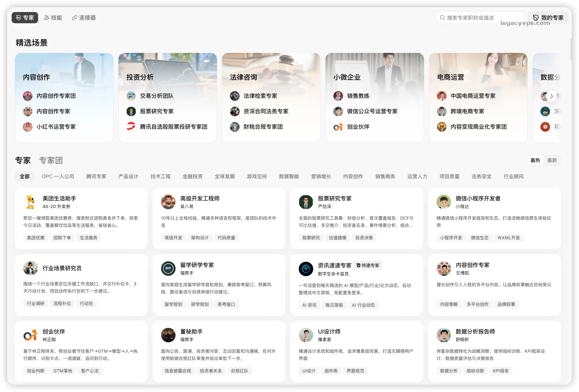Click the 数字生命卡兹克 author name
This screenshot has height=392, width=579.
click(333, 274)
